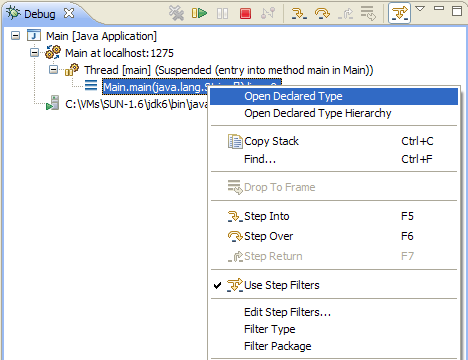The image size is (468, 360).
Task: Minimize the Debug view
Action: tap(439, 8)
